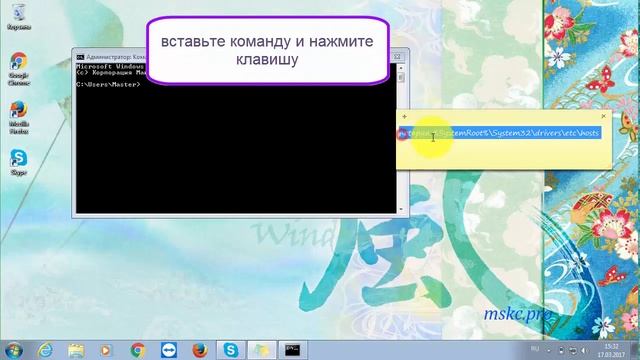Open the Windows Start menu orb
Viewport: 640px width, 360px height.
tap(13, 350)
